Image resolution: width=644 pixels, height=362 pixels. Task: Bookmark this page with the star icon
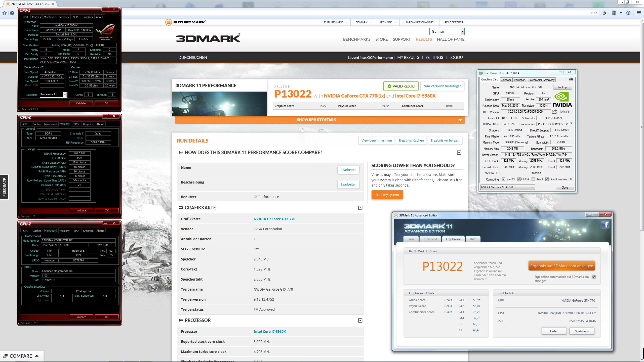coord(5,13)
